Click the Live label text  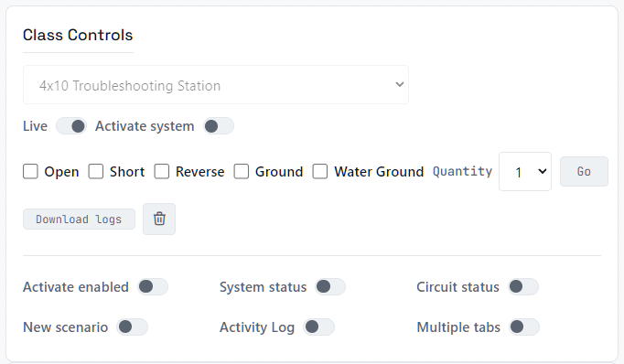(35, 126)
